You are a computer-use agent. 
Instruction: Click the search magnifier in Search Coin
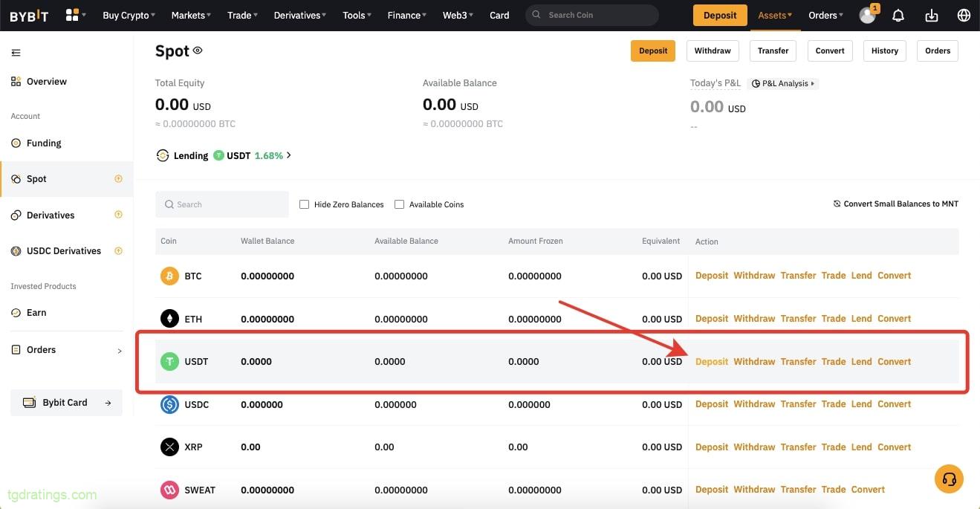(536, 15)
